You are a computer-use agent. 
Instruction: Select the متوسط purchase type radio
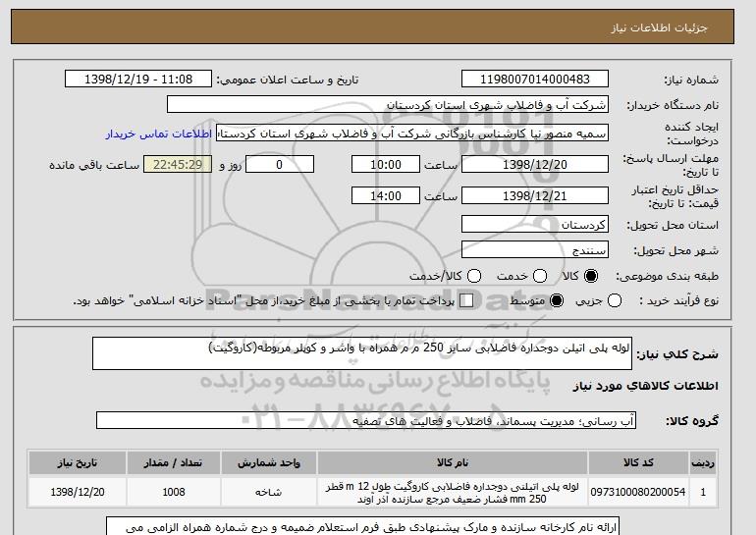click(x=557, y=300)
